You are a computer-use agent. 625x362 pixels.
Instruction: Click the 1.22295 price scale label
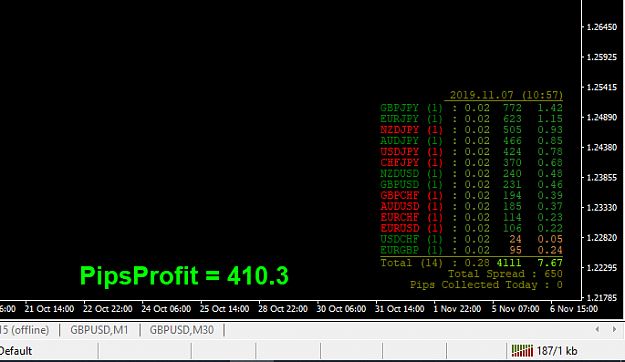(602, 268)
